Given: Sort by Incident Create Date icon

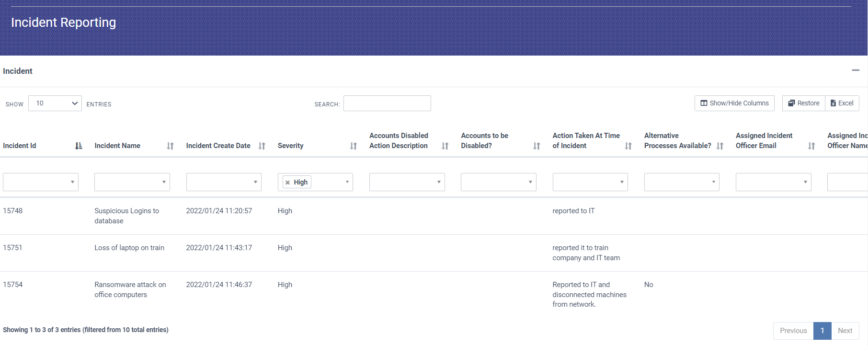Looking at the screenshot, I should point(262,146).
